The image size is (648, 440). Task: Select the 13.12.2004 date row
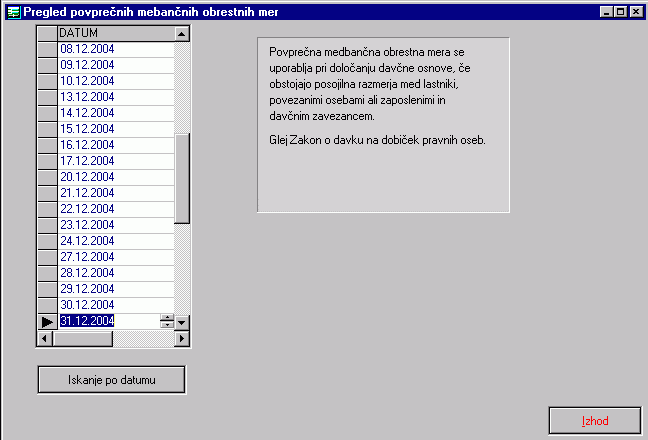116,97
